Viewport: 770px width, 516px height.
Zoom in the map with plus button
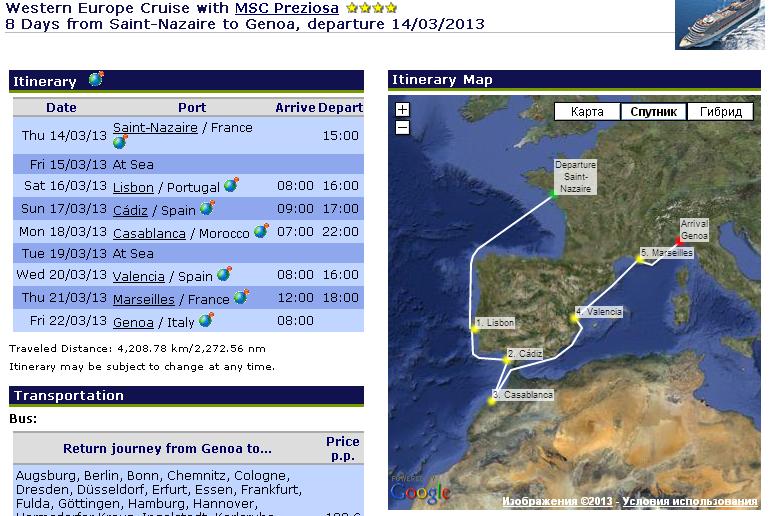pyautogui.click(x=402, y=110)
